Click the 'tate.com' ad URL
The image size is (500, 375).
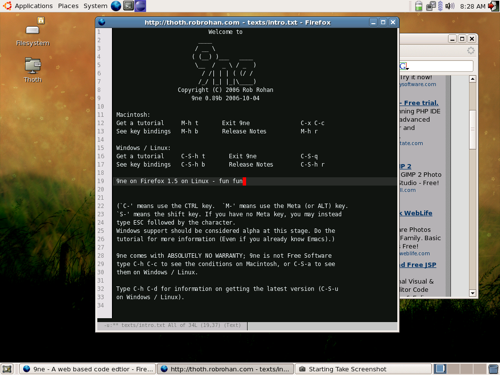412,143
